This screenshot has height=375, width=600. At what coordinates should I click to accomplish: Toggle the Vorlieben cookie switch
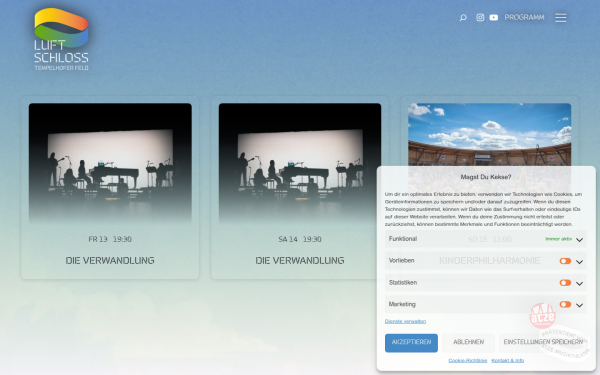[x=565, y=261]
